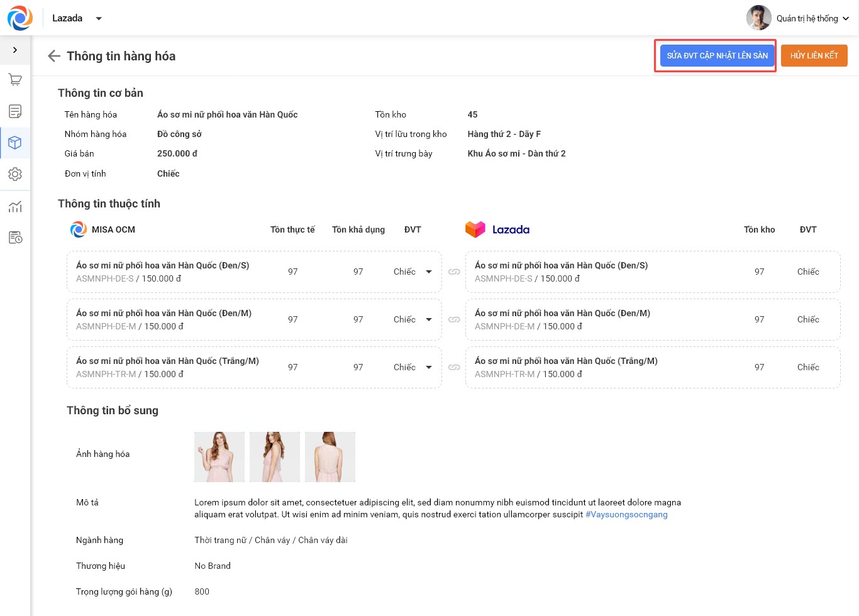Open the Lazada channel dropdown
Viewport: 859px width, 616px height.
click(x=99, y=18)
